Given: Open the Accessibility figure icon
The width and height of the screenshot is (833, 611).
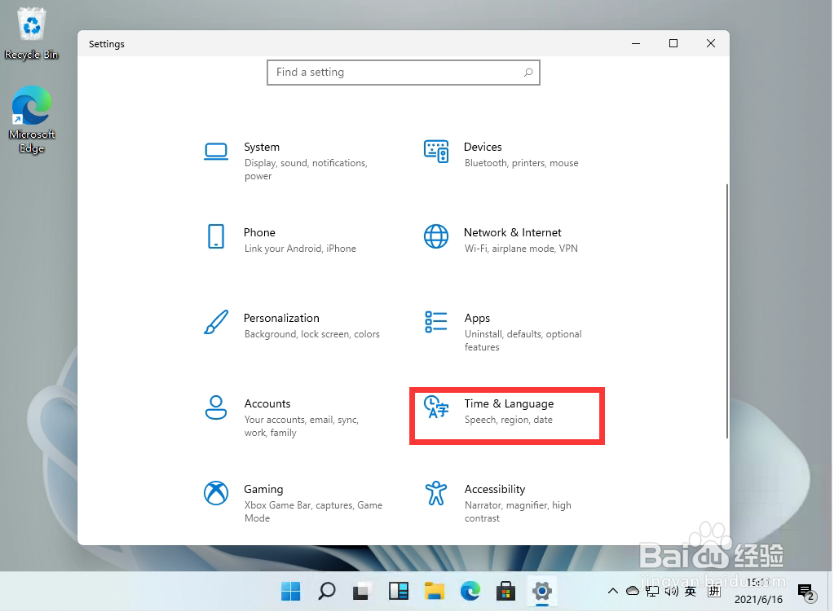Looking at the screenshot, I should tap(436, 493).
